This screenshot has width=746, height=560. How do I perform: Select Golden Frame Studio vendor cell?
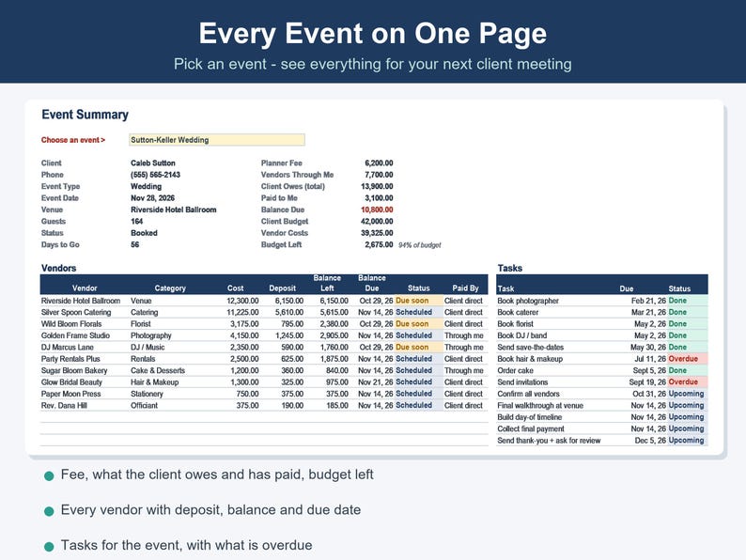[x=75, y=335]
